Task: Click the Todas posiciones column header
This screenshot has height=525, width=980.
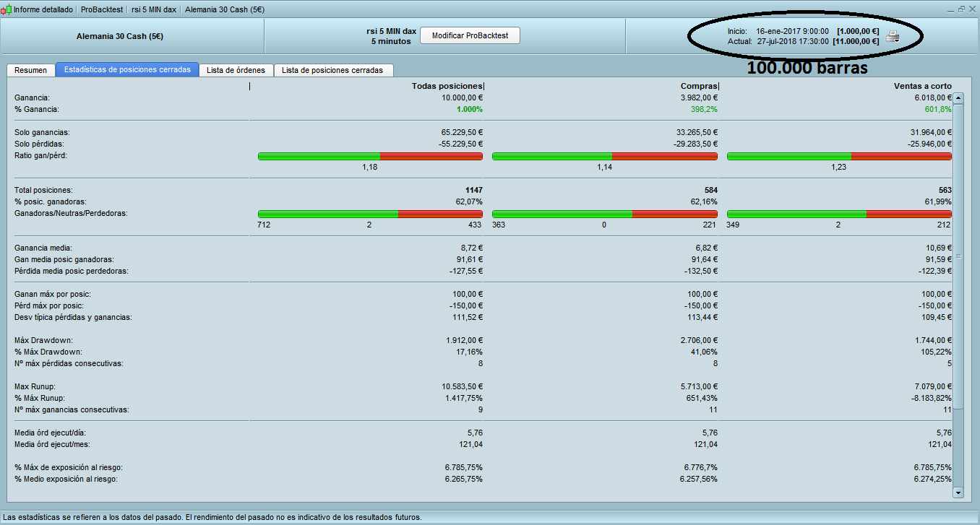Action: 447,86
